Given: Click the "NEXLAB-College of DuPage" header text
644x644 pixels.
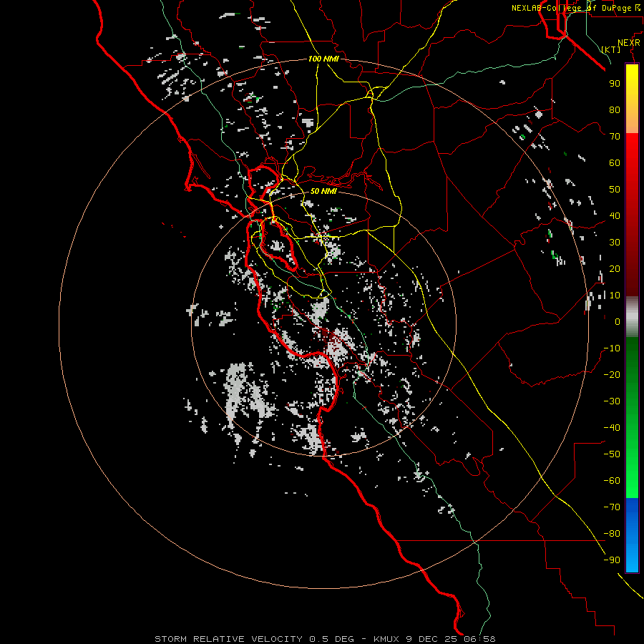Looking at the screenshot, I should coord(572,8).
